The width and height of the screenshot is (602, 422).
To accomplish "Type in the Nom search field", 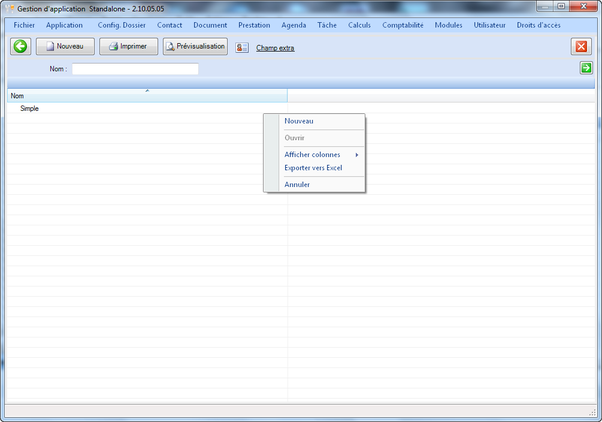I will point(135,69).
